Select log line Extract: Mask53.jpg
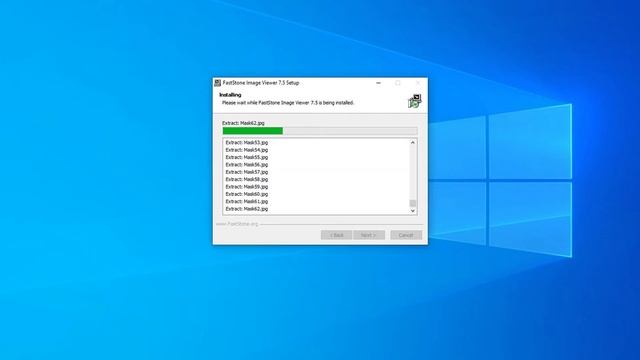 click(247, 142)
